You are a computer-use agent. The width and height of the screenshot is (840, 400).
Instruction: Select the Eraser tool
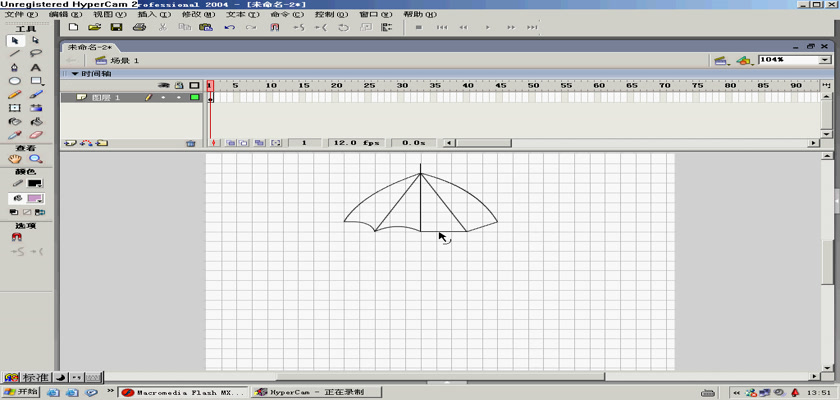pyautogui.click(x=35, y=135)
